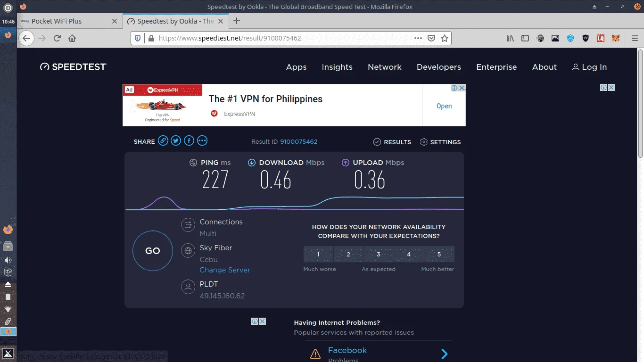Click Change Server link
Image resolution: width=644 pixels, height=362 pixels.
tap(225, 270)
